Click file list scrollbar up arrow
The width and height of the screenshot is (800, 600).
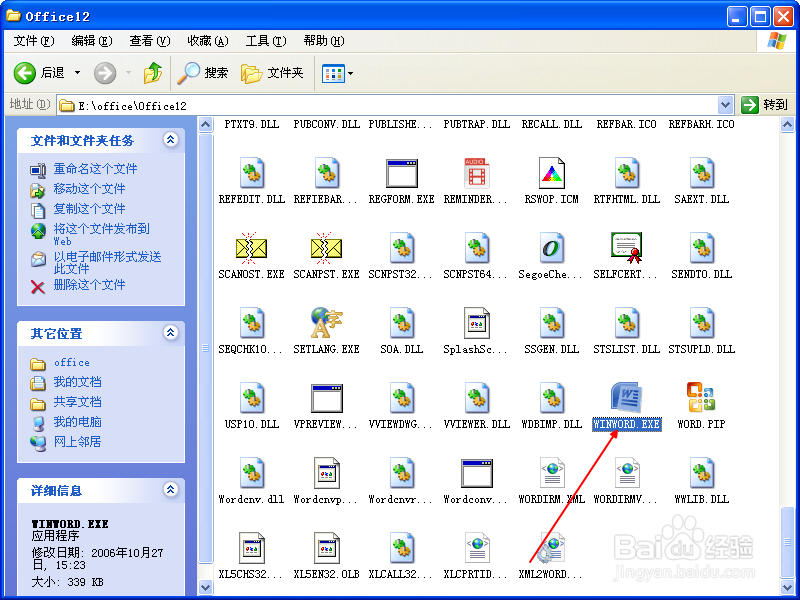coord(787,124)
